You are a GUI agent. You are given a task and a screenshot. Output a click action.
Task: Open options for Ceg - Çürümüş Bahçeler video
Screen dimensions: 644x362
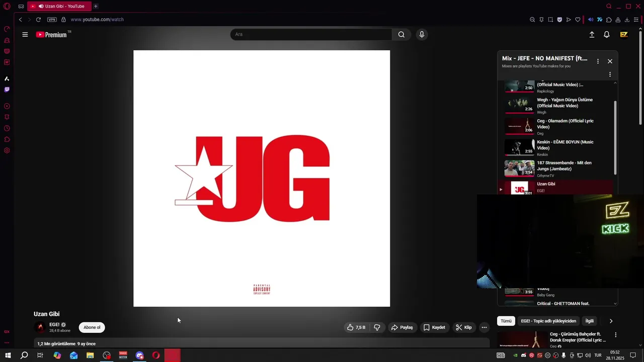[x=615, y=335]
